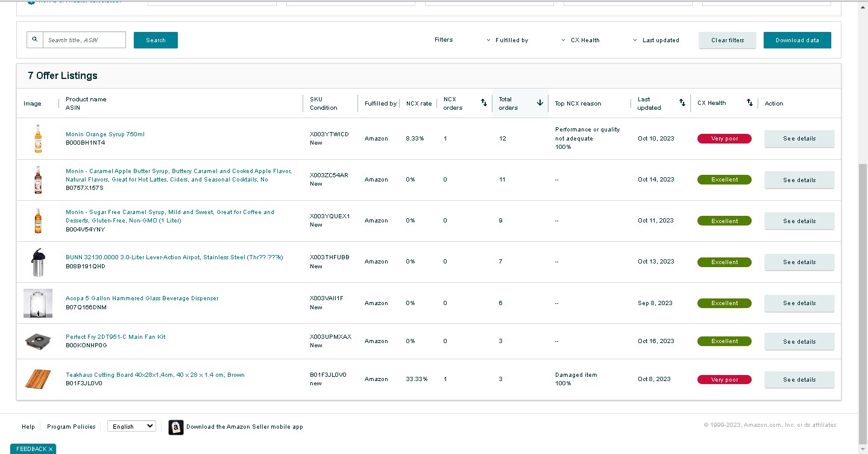
Task: Click SKU X003THFUBB
Action: point(329,257)
